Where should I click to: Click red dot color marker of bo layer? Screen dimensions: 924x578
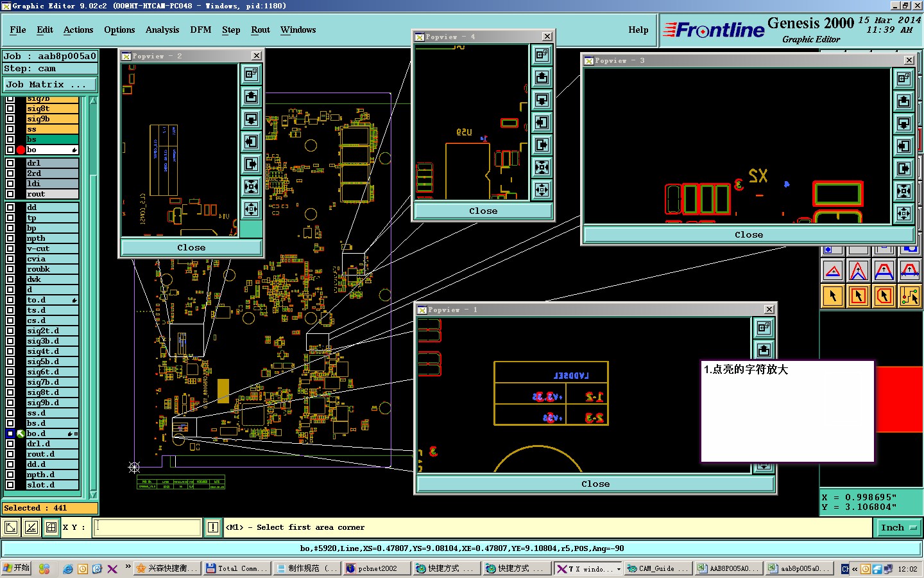pos(21,150)
